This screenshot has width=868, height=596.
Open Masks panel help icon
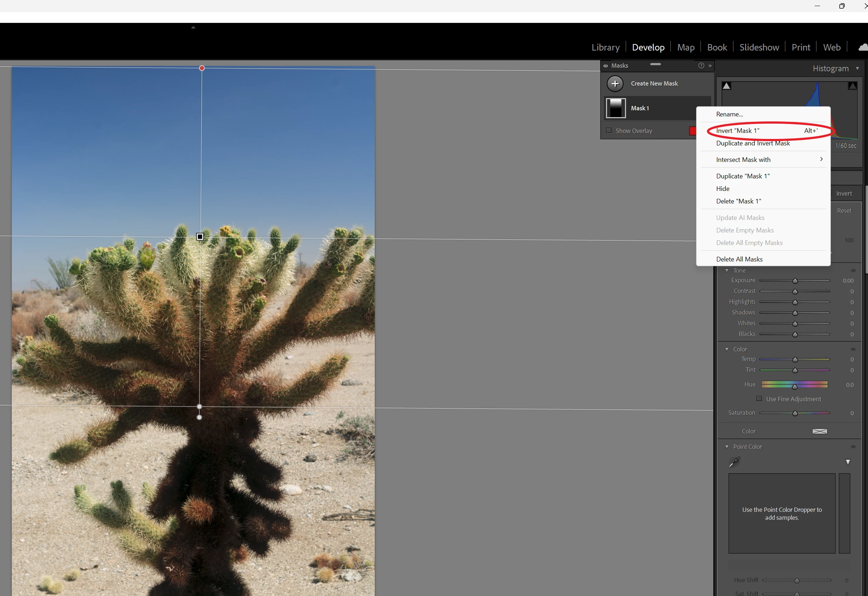(701, 66)
